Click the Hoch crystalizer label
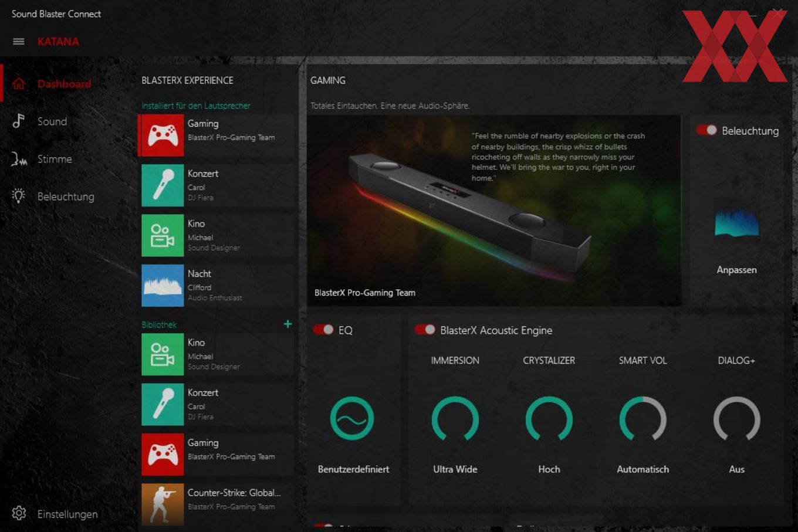 click(x=549, y=469)
